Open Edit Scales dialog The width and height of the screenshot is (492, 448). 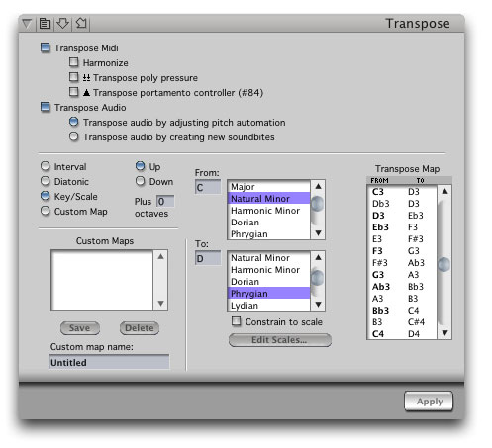coord(280,340)
